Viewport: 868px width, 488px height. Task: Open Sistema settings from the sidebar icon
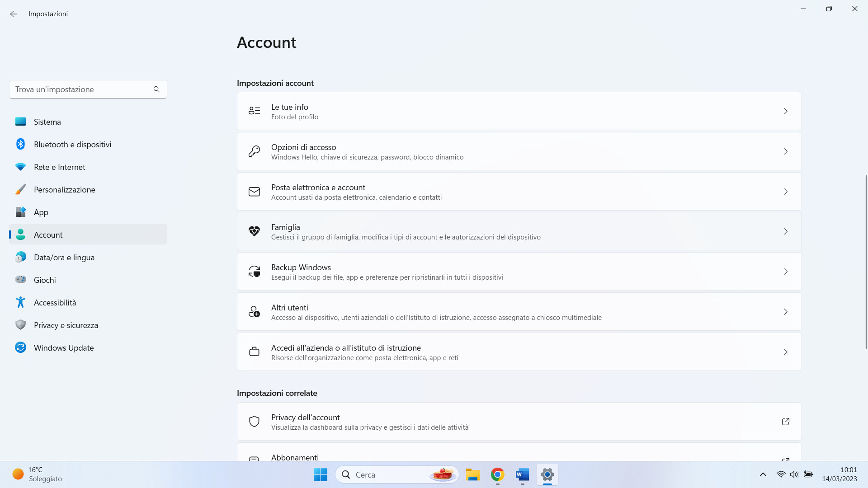[x=20, y=122]
